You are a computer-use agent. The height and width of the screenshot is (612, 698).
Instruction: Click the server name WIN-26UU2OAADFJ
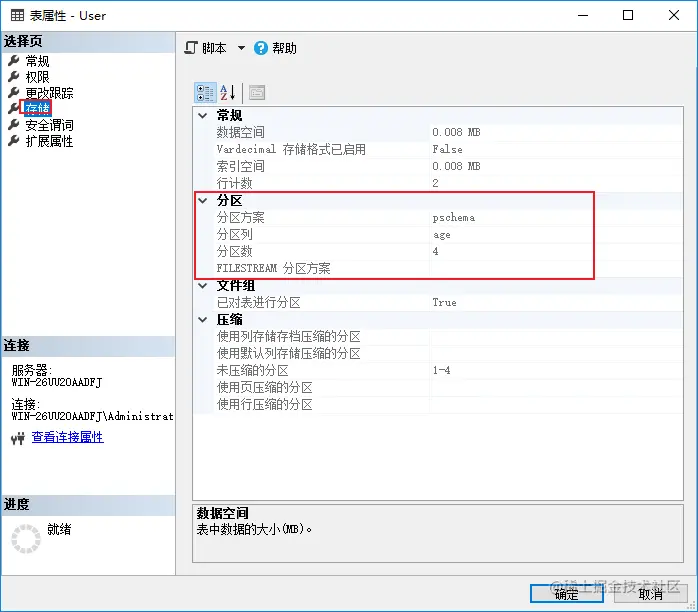click(x=57, y=382)
